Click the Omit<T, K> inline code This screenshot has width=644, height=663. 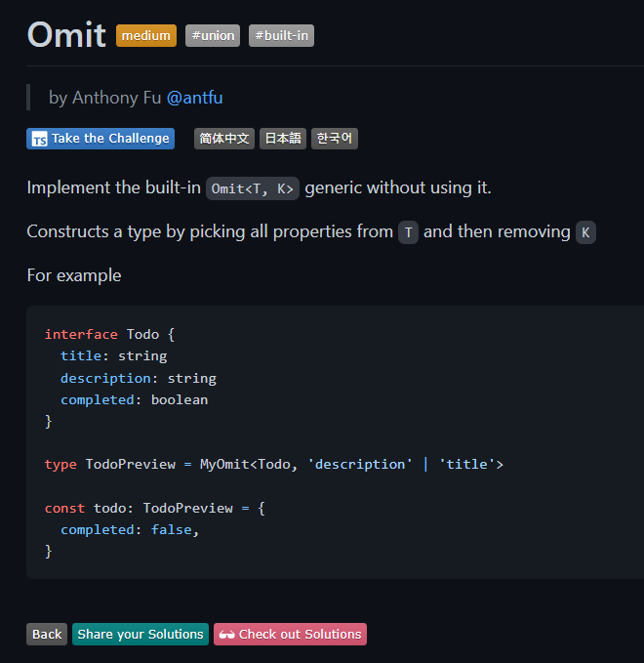253,188
